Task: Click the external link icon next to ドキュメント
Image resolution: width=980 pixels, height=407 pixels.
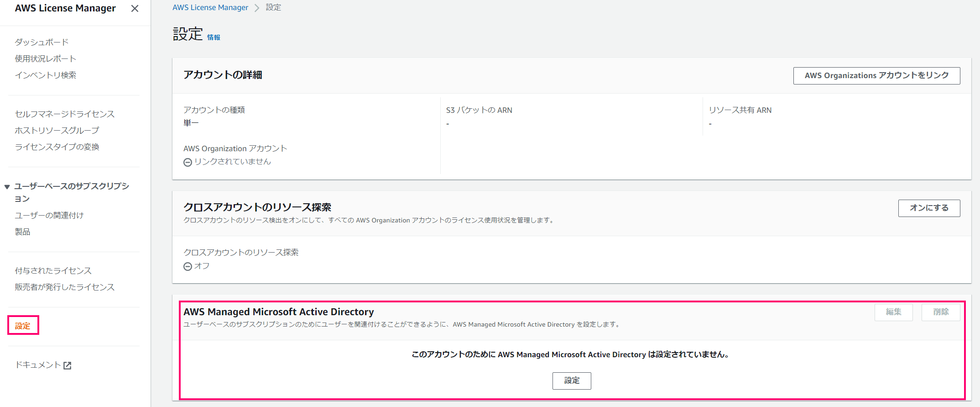Action: [68, 365]
